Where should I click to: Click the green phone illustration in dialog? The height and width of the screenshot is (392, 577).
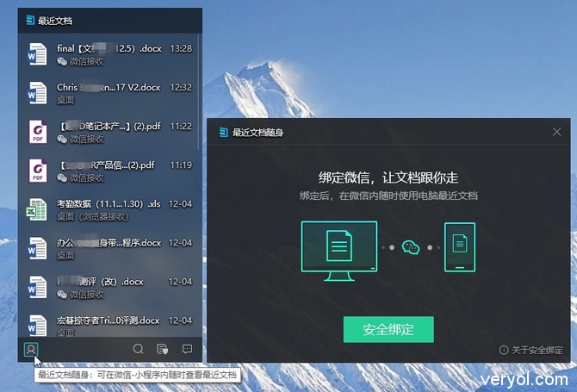point(460,247)
